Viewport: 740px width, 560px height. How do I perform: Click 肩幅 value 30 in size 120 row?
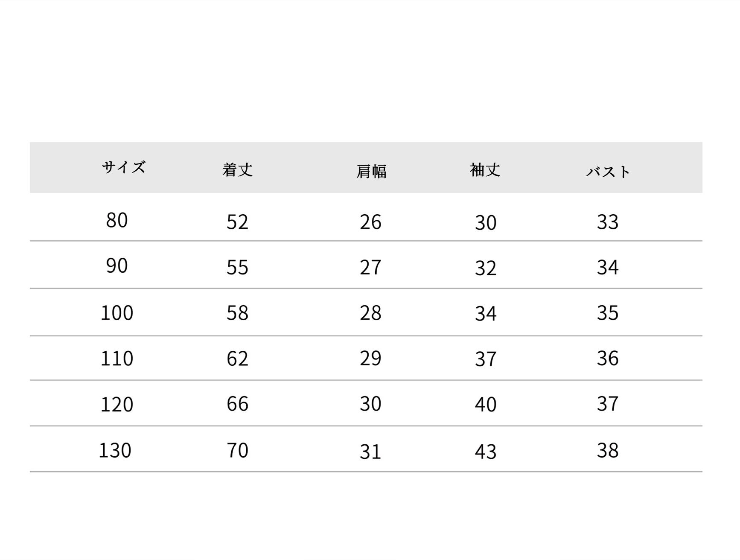click(370, 404)
